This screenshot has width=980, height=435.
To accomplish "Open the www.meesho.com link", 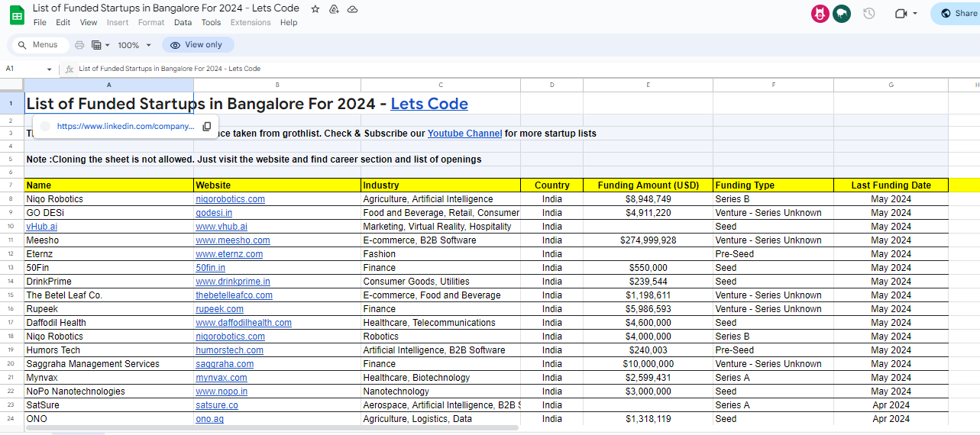I will click(x=232, y=240).
